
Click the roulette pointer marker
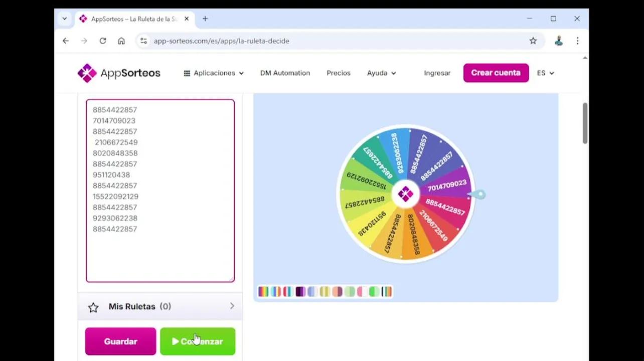coord(477,195)
